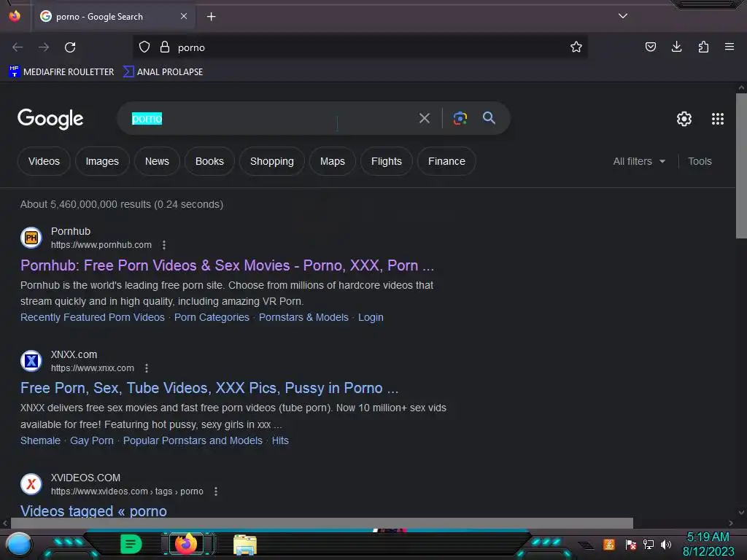
Task: Click the XNXX.com result favicon
Action: (x=31, y=361)
